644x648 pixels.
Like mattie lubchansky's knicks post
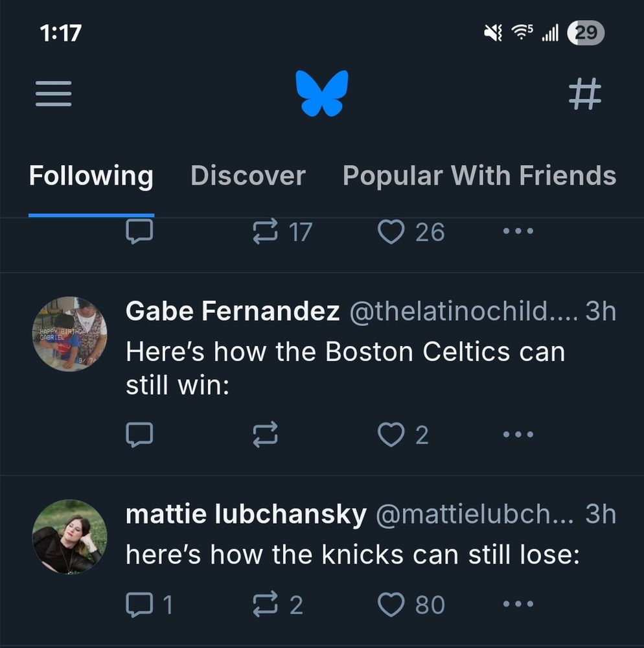pyautogui.click(x=391, y=605)
